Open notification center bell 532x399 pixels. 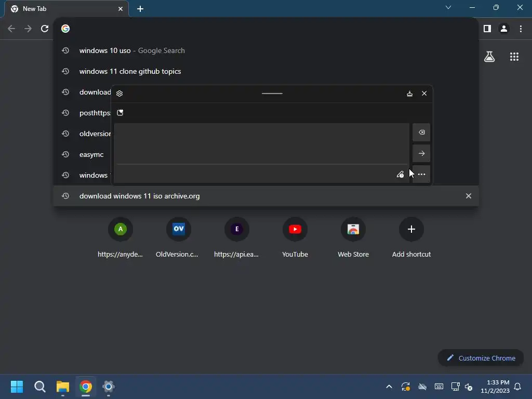coord(518,387)
